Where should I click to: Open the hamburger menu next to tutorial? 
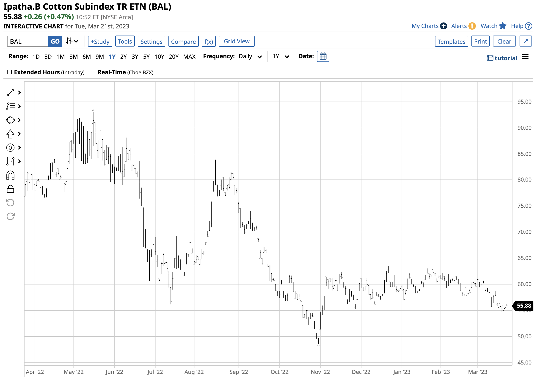525,57
